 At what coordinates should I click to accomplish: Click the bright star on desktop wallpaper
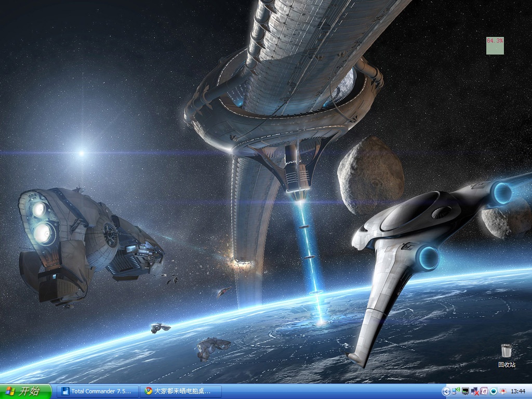click(82, 153)
